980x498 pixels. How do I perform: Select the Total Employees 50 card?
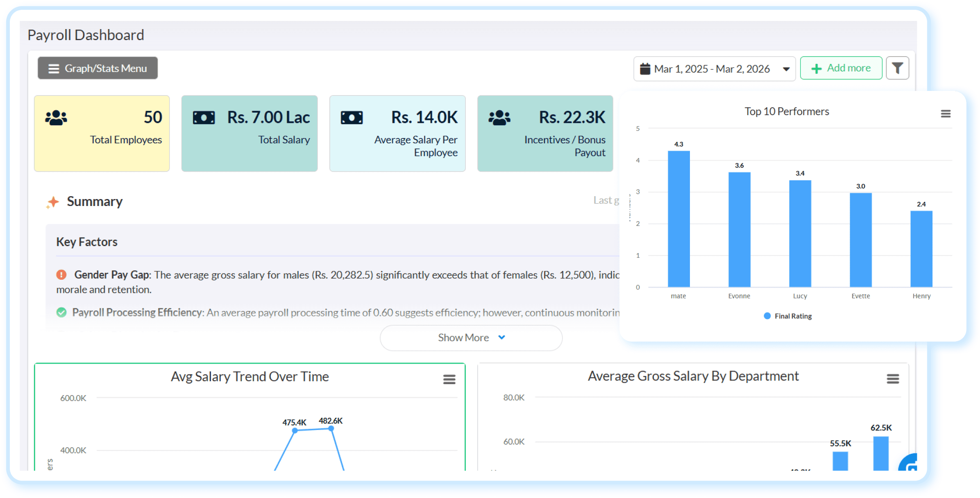coord(102,134)
